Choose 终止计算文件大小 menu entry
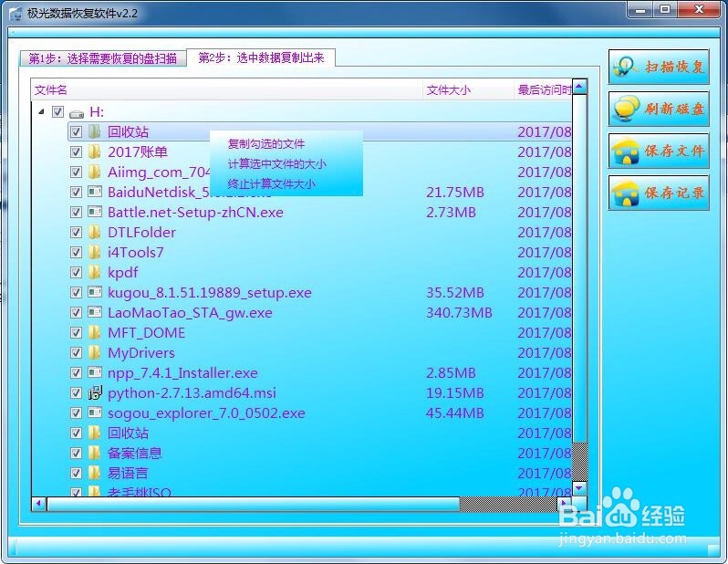Screen dimensions: 728x564 tap(271, 184)
